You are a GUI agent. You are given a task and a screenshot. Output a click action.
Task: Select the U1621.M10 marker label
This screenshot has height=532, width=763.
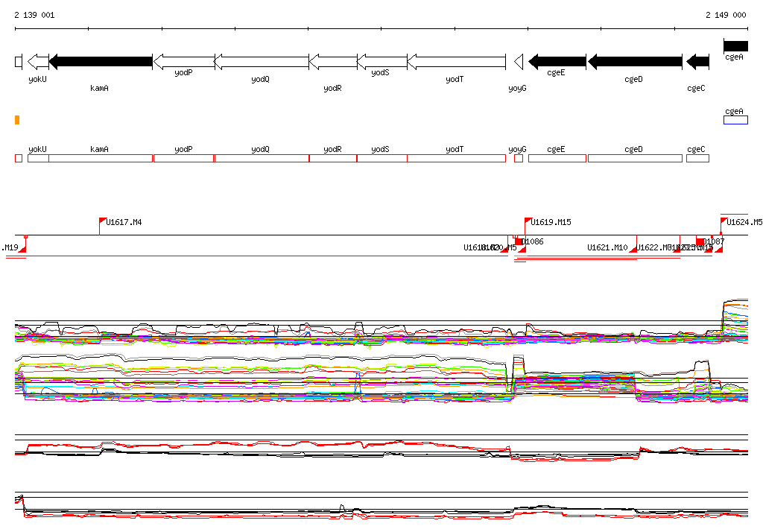(607, 247)
